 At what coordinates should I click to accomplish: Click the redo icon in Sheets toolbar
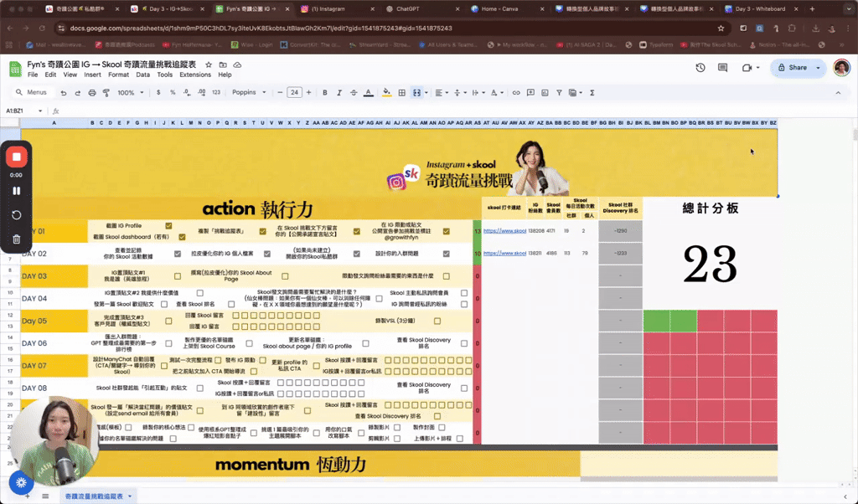(78, 93)
